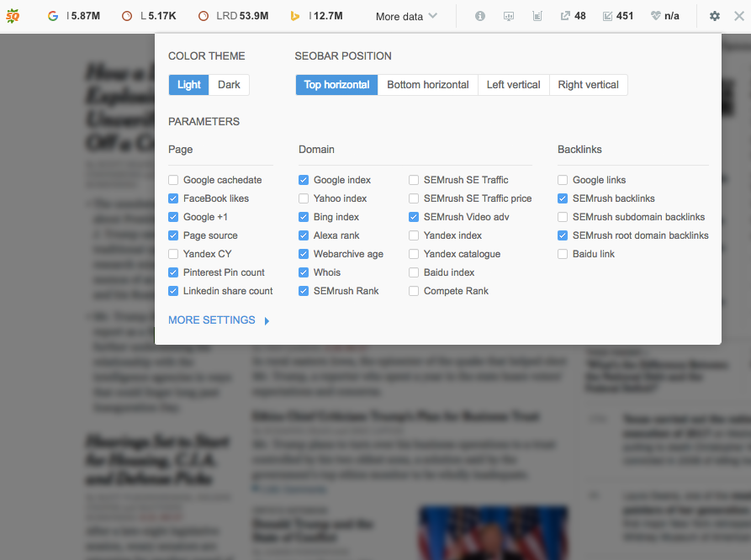The height and width of the screenshot is (560, 751).
Task: Expand MORE SETTINGS arrow
Action: point(267,321)
